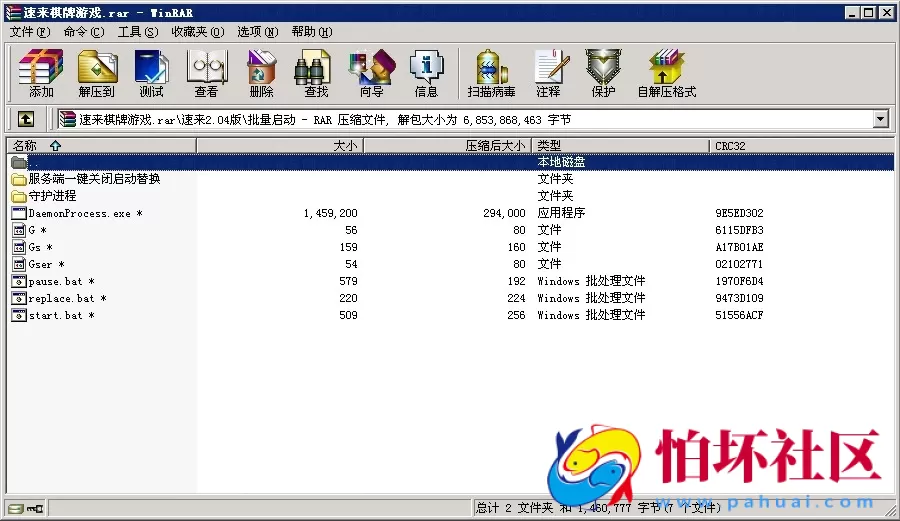The width and height of the screenshot is (900, 521).
Task: Click CRC32 value 9E5ED302
Action: point(739,213)
